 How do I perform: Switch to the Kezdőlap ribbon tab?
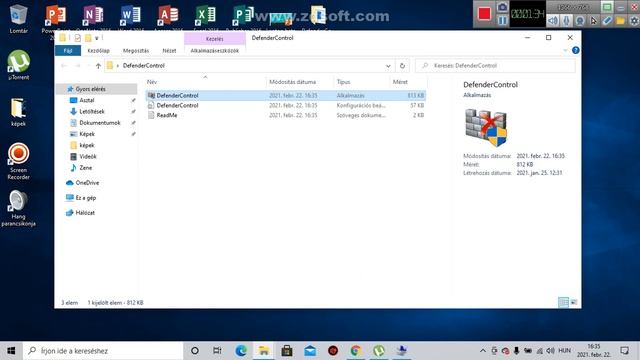98,51
